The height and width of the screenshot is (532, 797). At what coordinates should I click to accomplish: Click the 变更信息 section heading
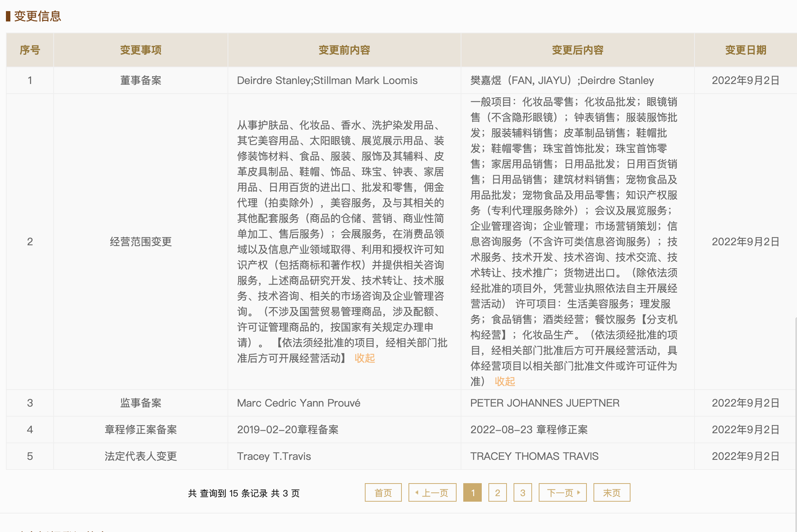pyautogui.click(x=37, y=16)
